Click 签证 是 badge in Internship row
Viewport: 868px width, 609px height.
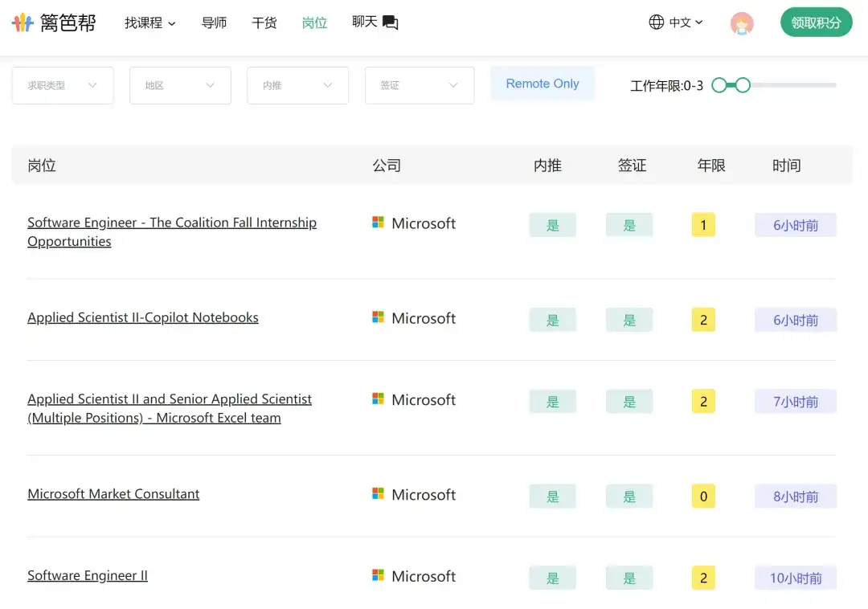[x=629, y=225]
